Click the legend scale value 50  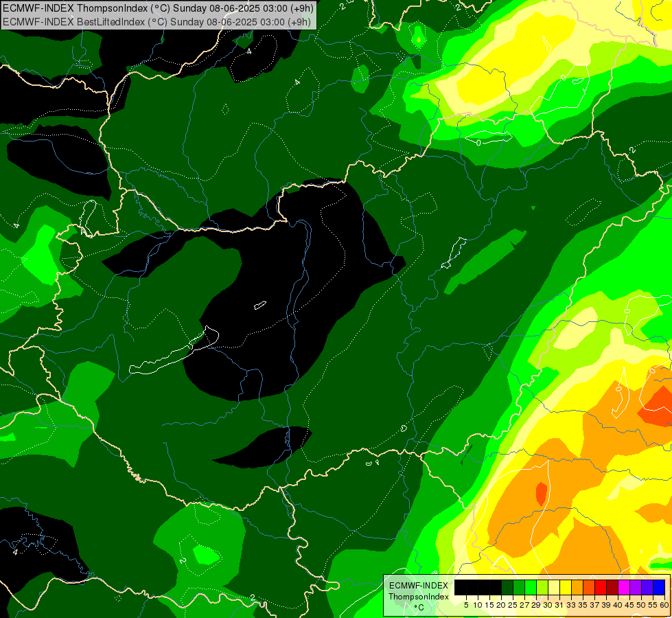coord(640,605)
